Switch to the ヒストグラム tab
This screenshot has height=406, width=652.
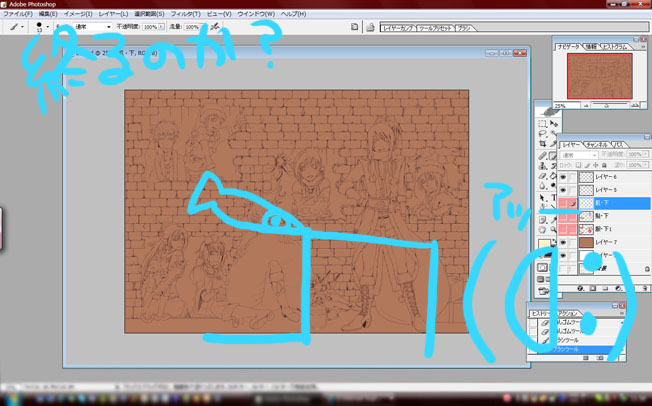click(x=615, y=47)
